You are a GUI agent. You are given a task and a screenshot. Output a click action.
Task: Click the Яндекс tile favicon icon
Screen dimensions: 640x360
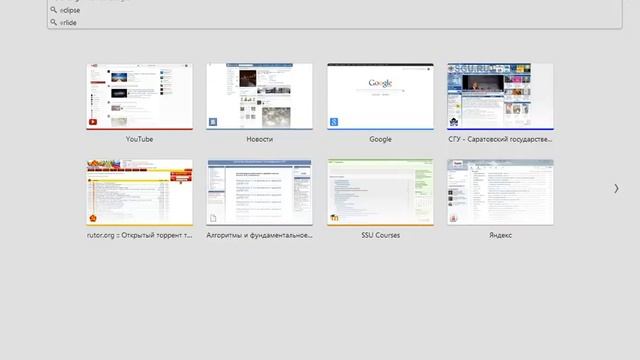click(453, 218)
